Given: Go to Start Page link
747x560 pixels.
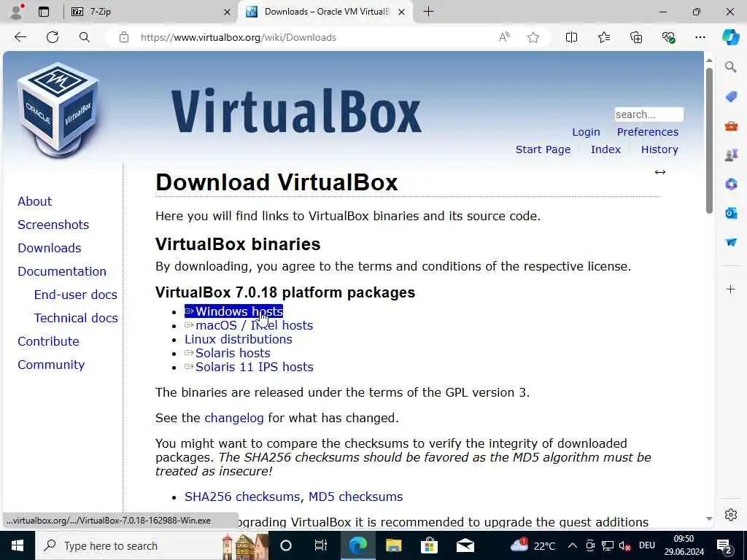Looking at the screenshot, I should [543, 149].
